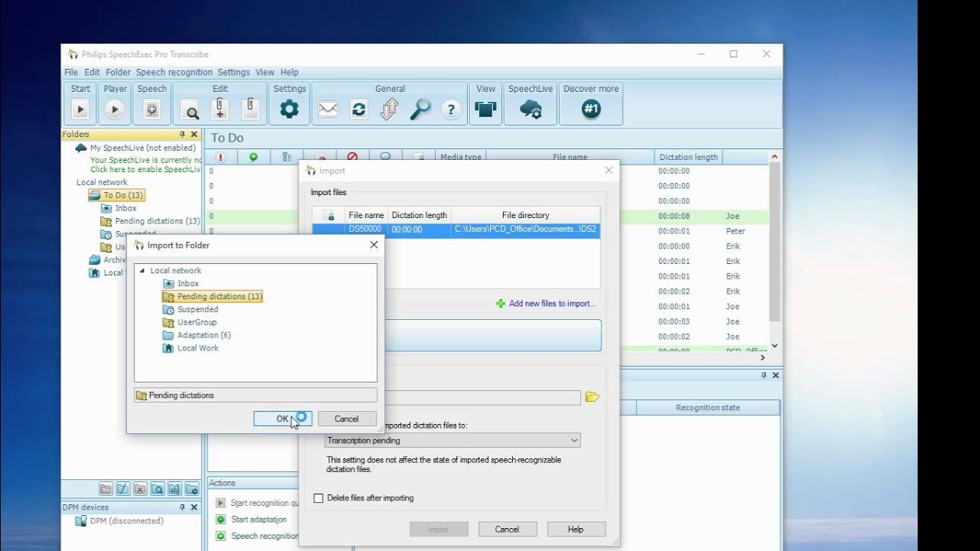980x551 pixels.
Task: Click the up-down arrows icon in General
Action: click(389, 109)
